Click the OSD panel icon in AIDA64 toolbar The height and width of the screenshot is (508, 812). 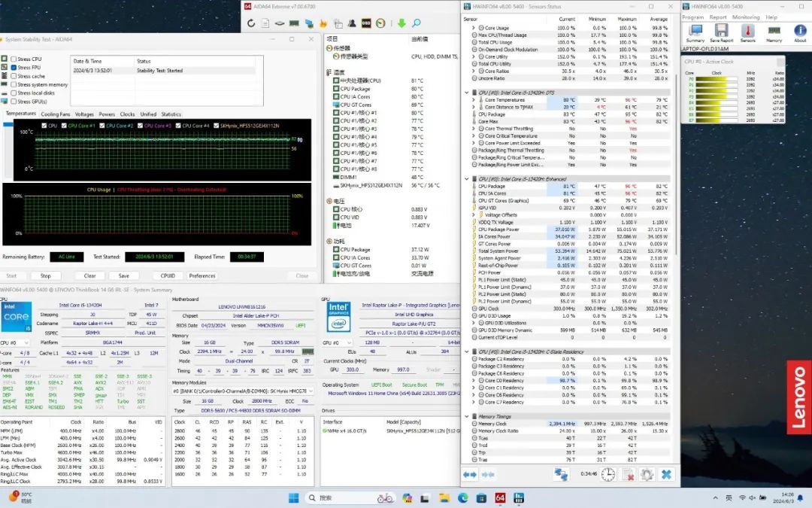(366, 23)
